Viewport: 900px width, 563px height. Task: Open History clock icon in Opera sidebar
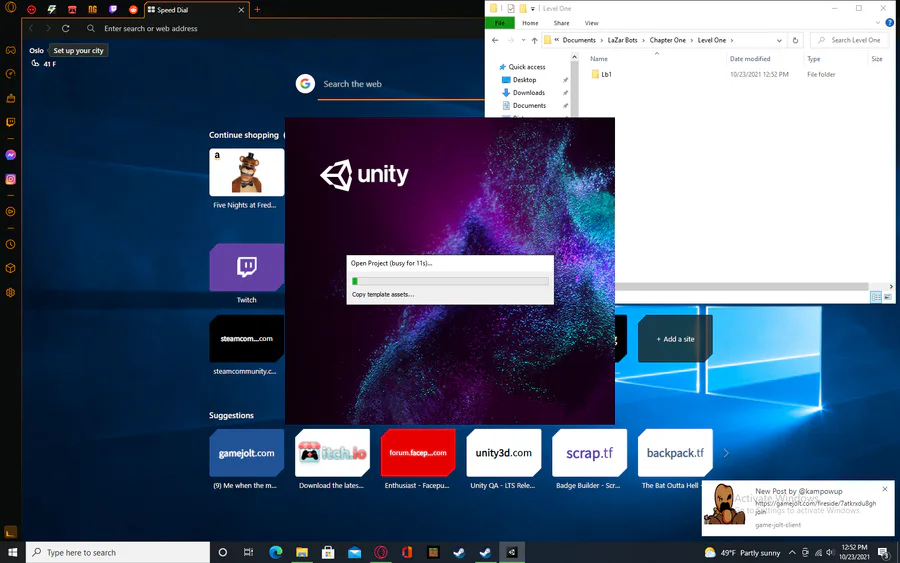(10, 244)
